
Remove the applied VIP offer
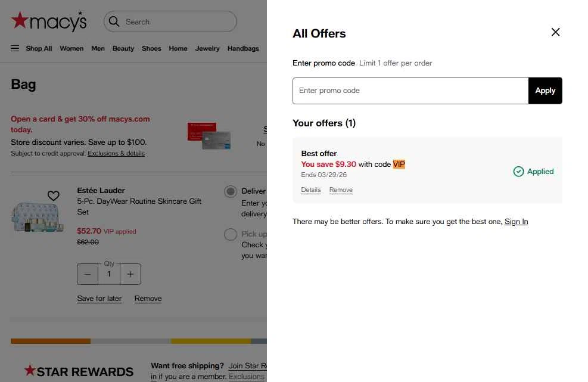click(341, 190)
